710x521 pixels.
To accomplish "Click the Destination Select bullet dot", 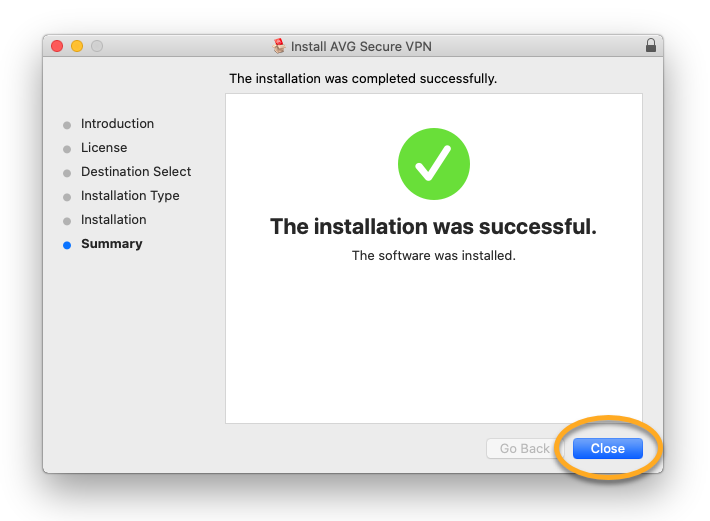I will point(67,173).
